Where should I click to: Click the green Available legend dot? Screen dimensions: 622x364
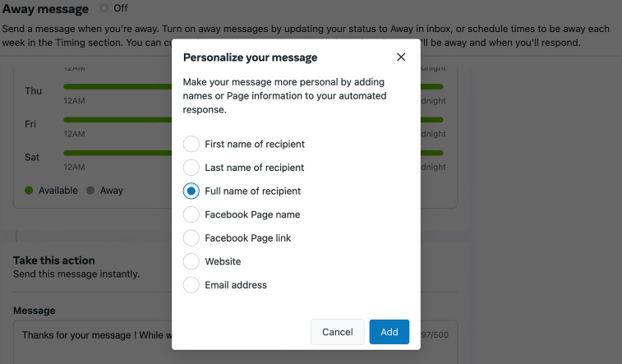(x=29, y=190)
